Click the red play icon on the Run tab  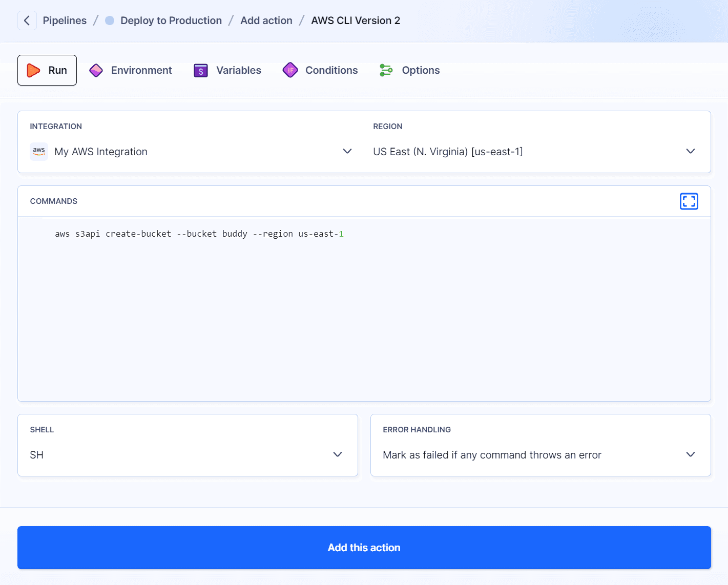34,70
